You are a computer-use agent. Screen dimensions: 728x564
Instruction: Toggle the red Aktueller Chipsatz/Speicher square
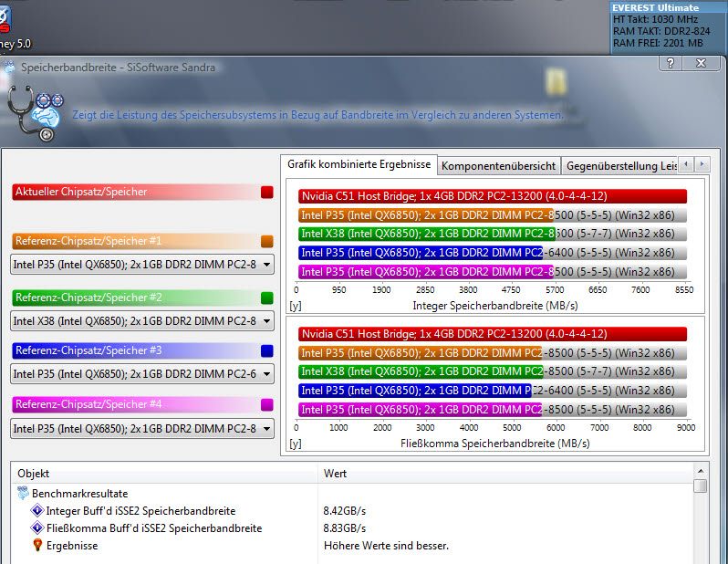pyautogui.click(x=267, y=192)
